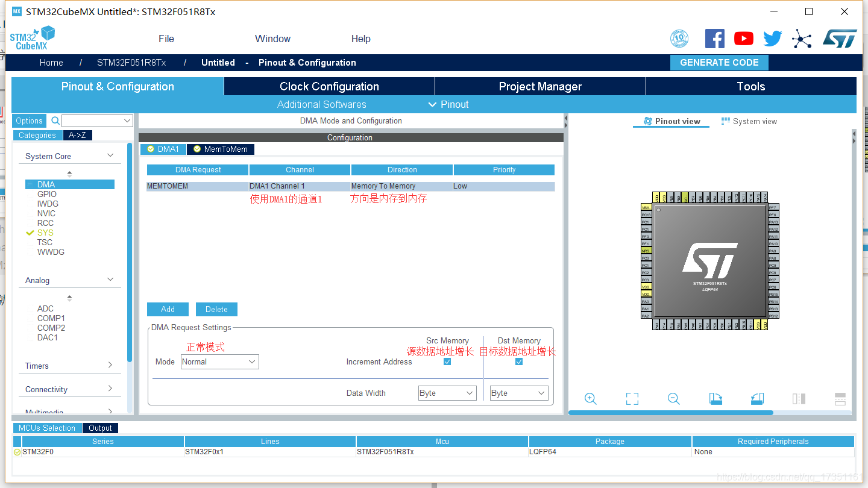Select RCC in System Core

[45, 223]
